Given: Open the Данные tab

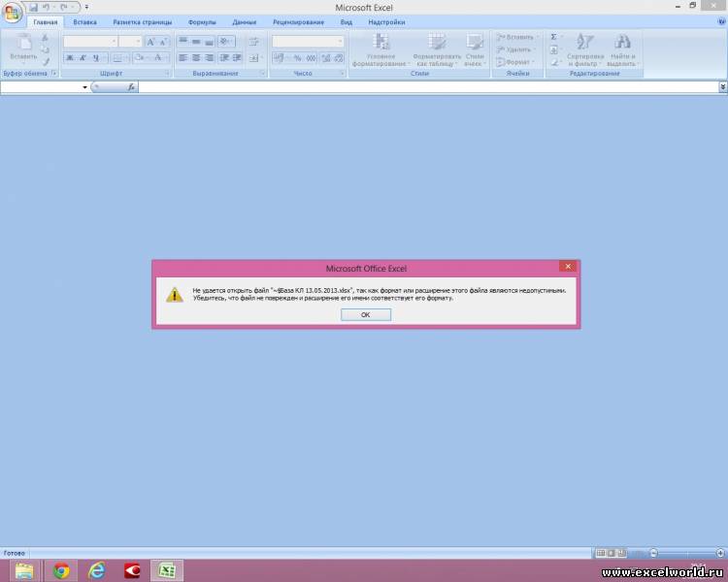Looking at the screenshot, I should [245, 22].
